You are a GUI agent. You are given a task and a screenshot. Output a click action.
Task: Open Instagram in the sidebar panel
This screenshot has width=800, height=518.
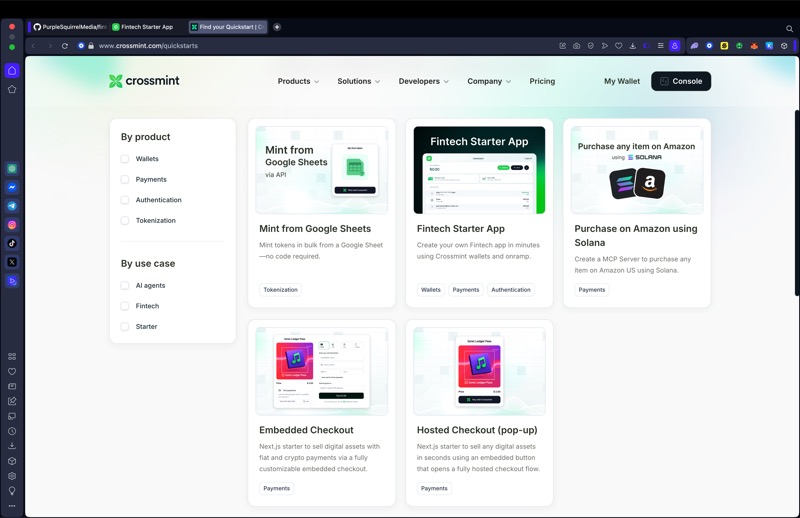pos(12,225)
